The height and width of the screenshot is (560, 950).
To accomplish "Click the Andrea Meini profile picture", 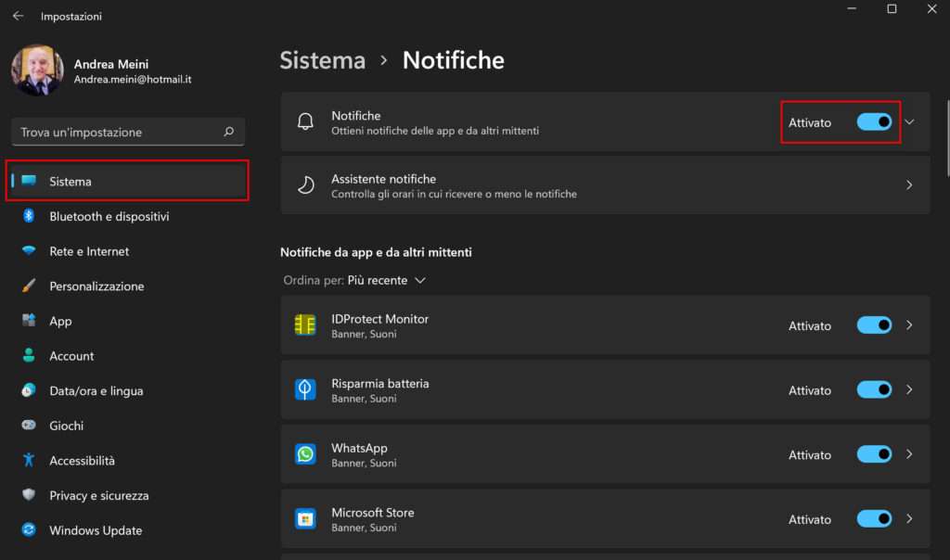I will tap(37, 70).
